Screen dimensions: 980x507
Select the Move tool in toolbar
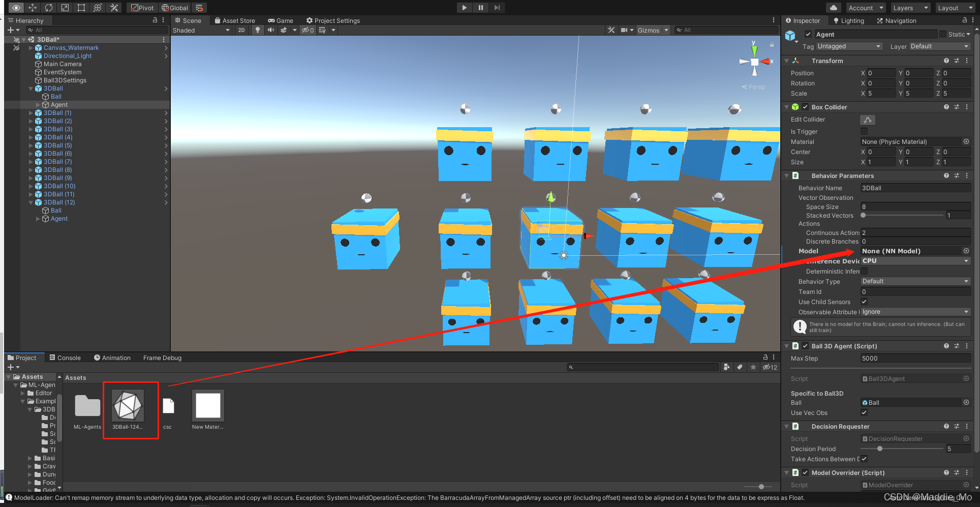33,8
